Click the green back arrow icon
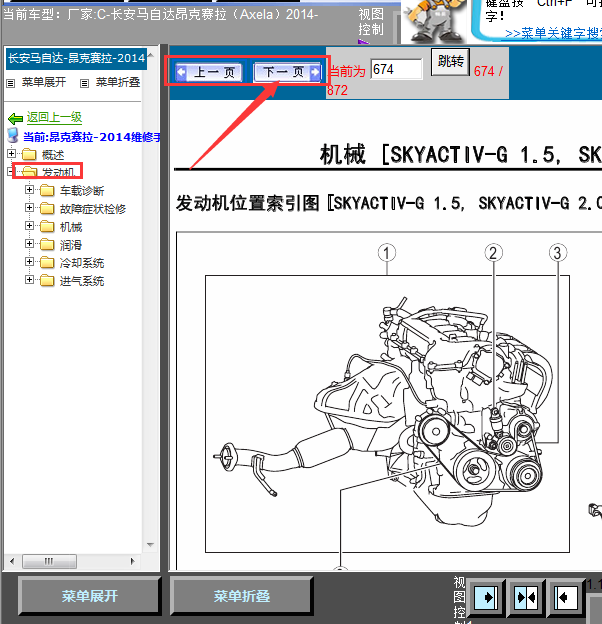Screen dimensions: 602x624 point(16,118)
